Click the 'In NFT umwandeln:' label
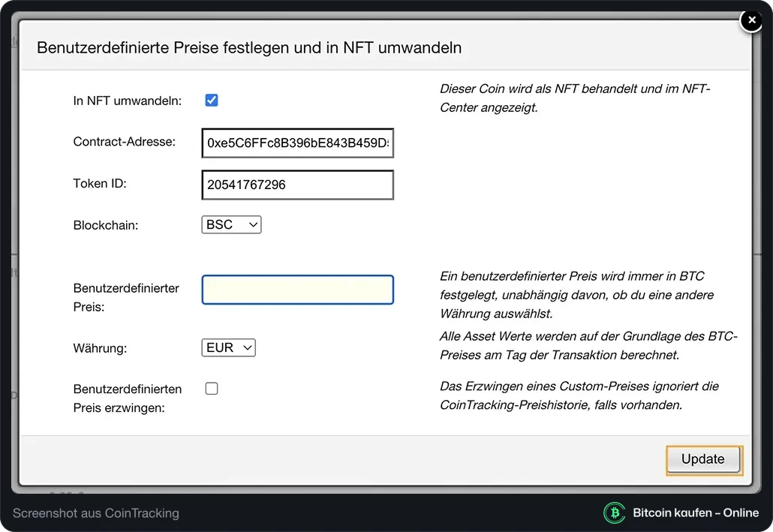The height and width of the screenshot is (532, 773). tap(127, 101)
